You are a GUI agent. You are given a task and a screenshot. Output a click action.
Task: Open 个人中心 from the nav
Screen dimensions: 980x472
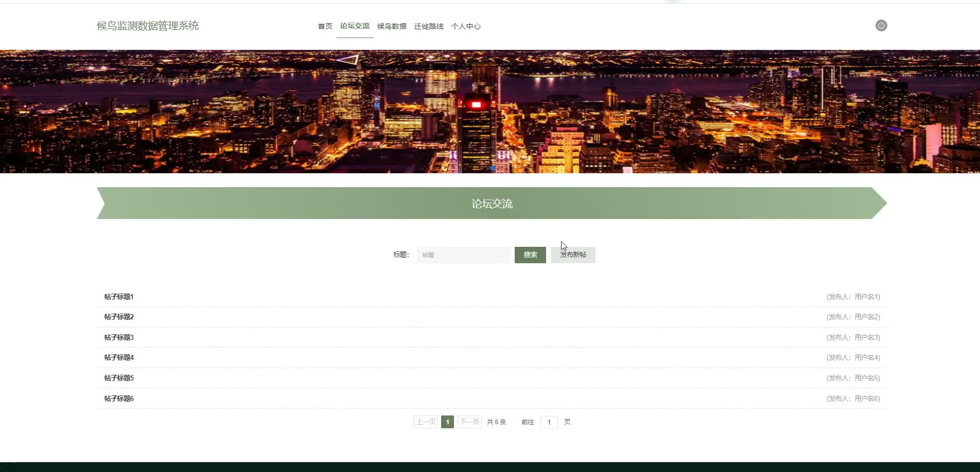coord(466,26)
